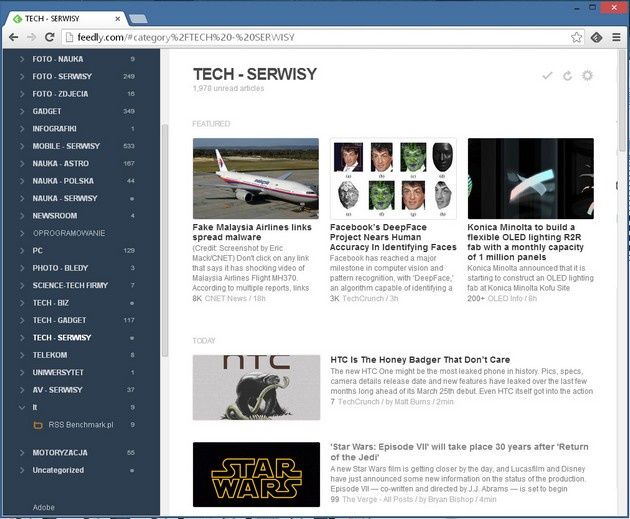The width and height of the screenshot is (630, 519).
Task: Click the main page vertical scrollbar
Action: 622,100
